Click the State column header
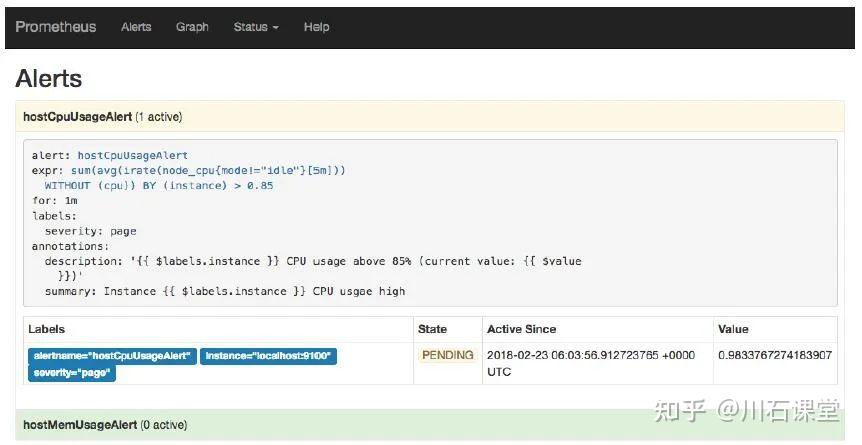The width and height of the screenshot is (862, 445). point(432,329)
